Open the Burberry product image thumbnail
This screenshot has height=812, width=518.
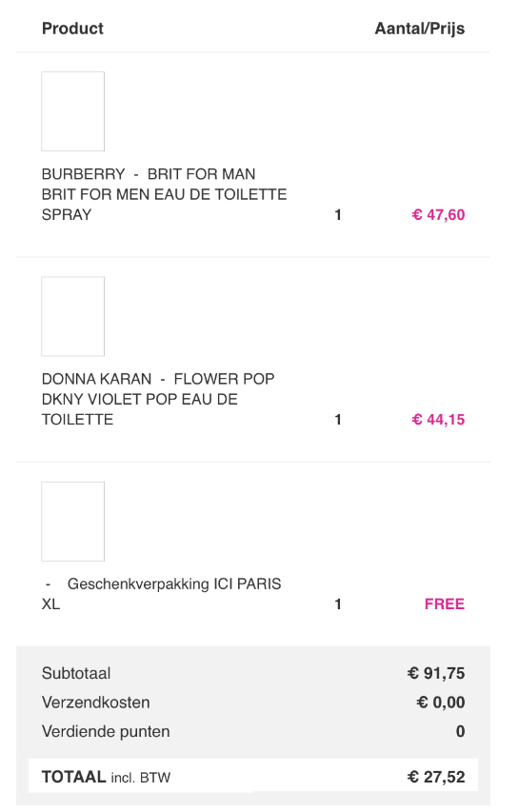coord(73,111)
